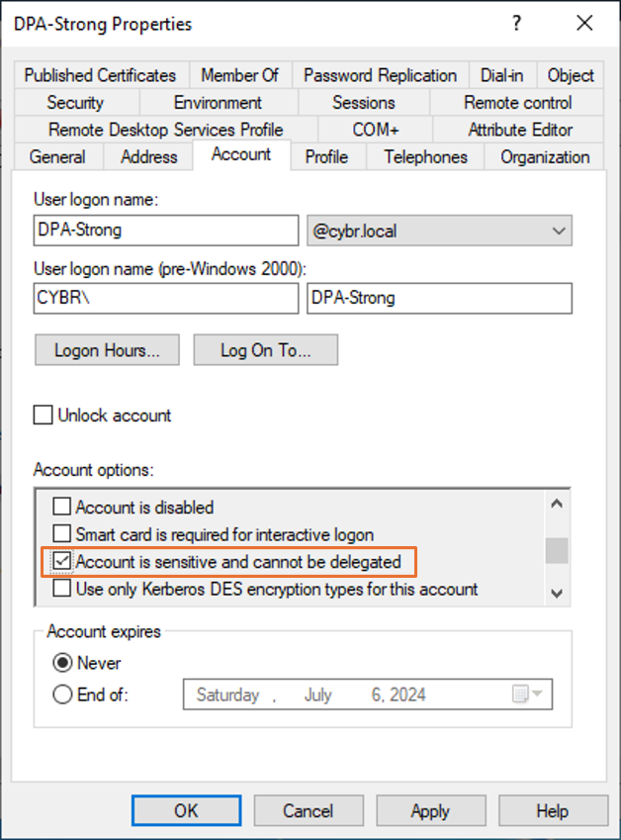Apply the account changes
Screen dimensions: 621x840
[x=430, y=810]
